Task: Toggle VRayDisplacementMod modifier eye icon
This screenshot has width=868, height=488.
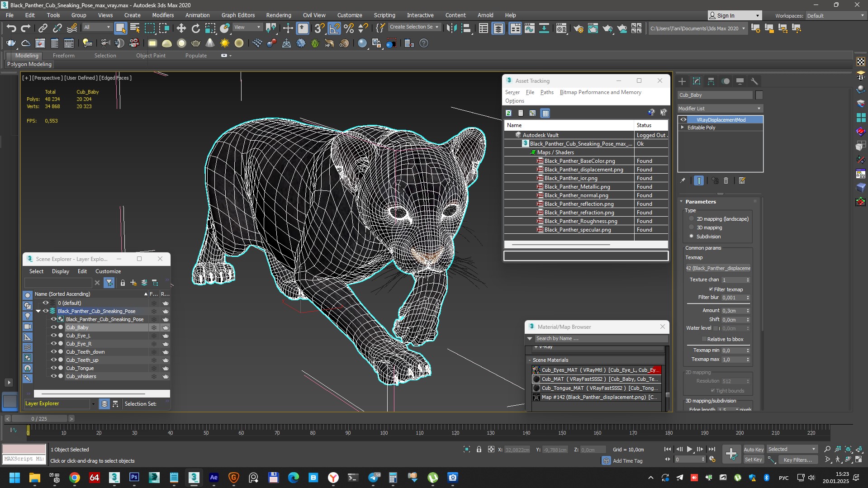Action: [683, 120]
